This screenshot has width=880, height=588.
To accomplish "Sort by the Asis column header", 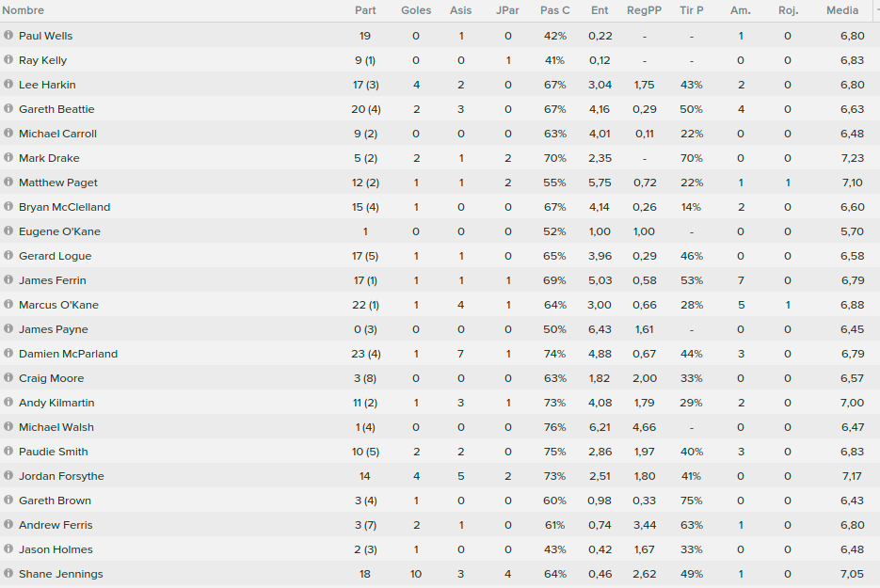I will (x=461, y=10).
